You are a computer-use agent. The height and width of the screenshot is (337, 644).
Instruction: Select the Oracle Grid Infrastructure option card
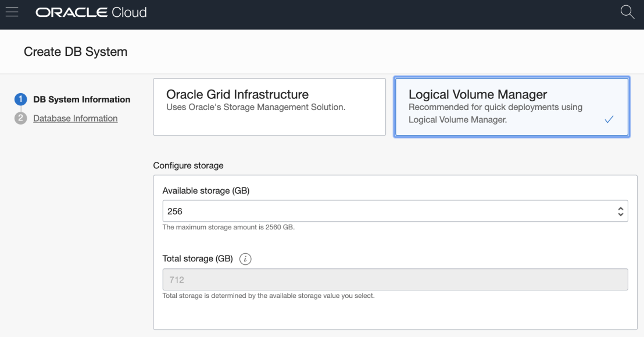point(269,107)
